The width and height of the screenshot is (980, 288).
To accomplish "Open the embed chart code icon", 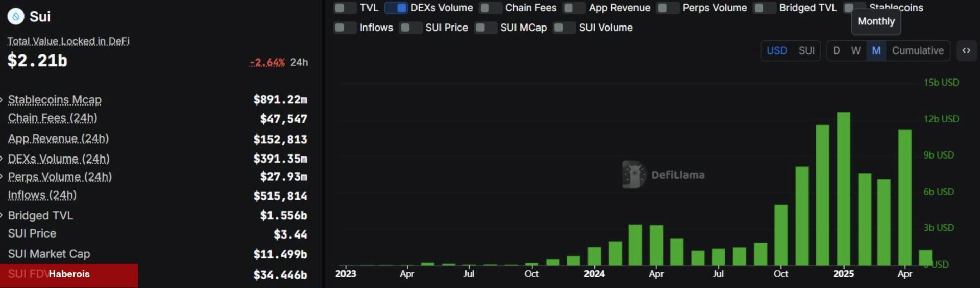I will pos(966,50).
